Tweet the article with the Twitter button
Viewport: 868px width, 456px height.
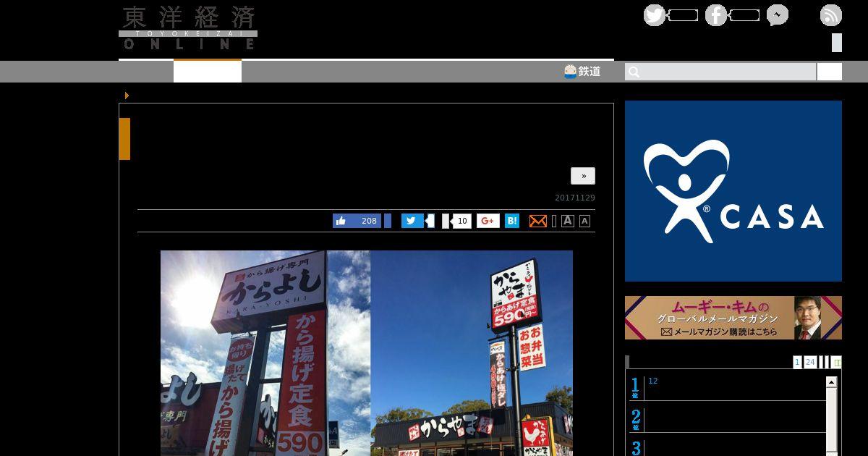(x=412, y=221)
